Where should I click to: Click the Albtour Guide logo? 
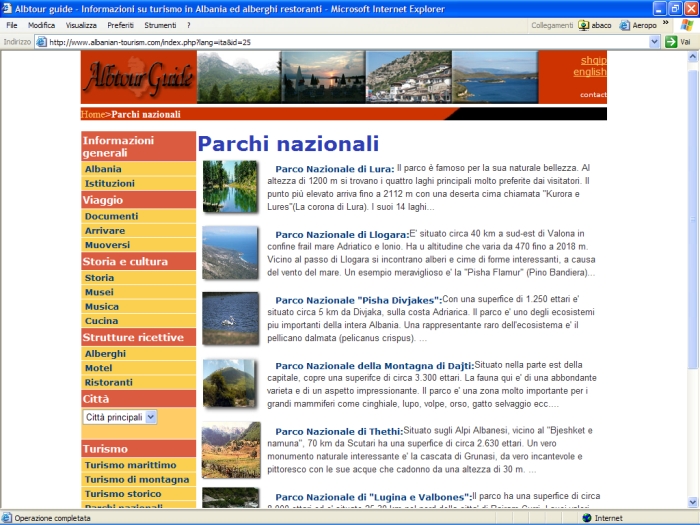(139, 77)
